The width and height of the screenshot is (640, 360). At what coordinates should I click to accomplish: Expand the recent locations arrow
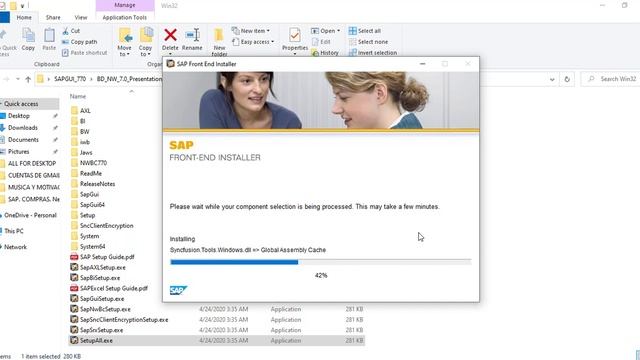[18, 79]
